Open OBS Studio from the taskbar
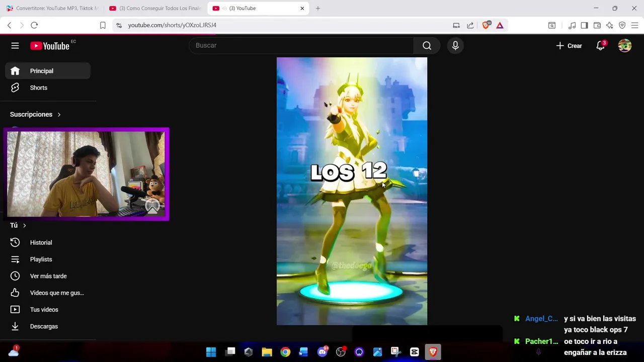The image size is (644, 362). tap(341, 352)
